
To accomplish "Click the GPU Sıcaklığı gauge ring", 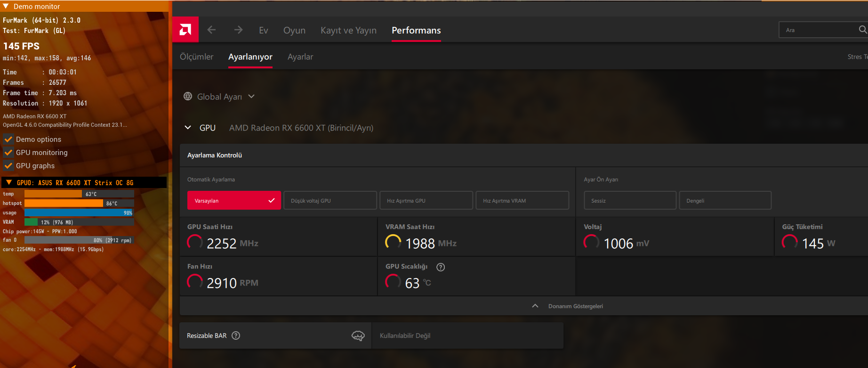I will (393, 282).
